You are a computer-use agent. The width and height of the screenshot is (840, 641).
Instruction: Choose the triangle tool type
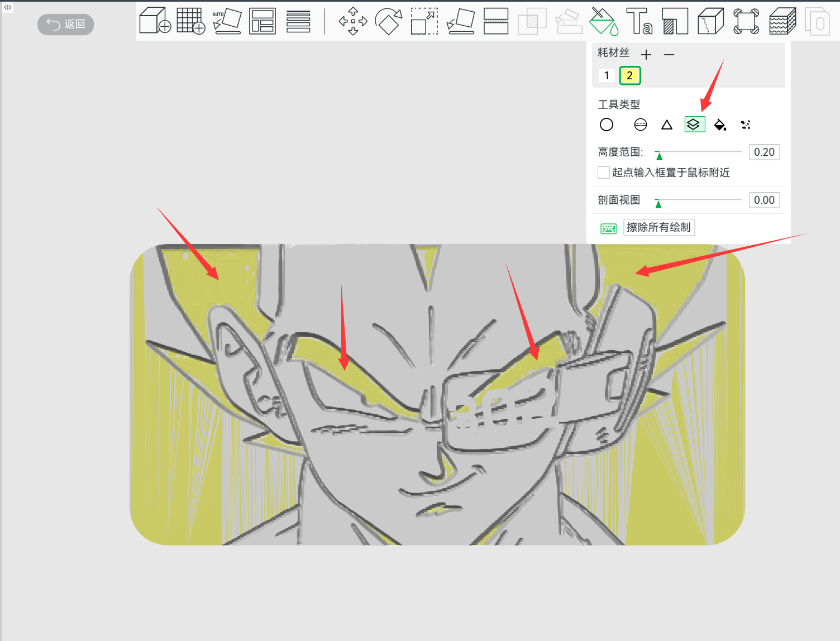[x=667, y=125]
